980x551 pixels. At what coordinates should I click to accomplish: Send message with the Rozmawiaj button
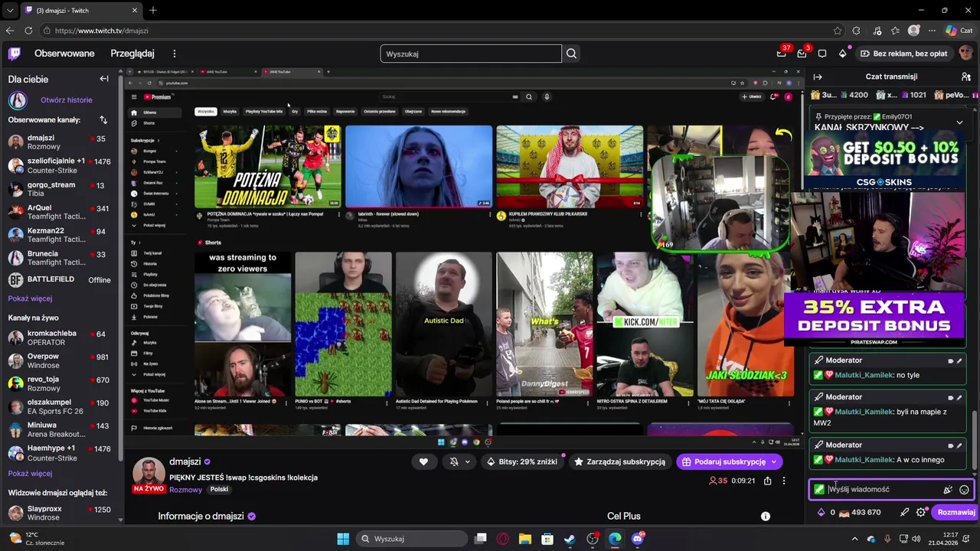tap(955, 513)
